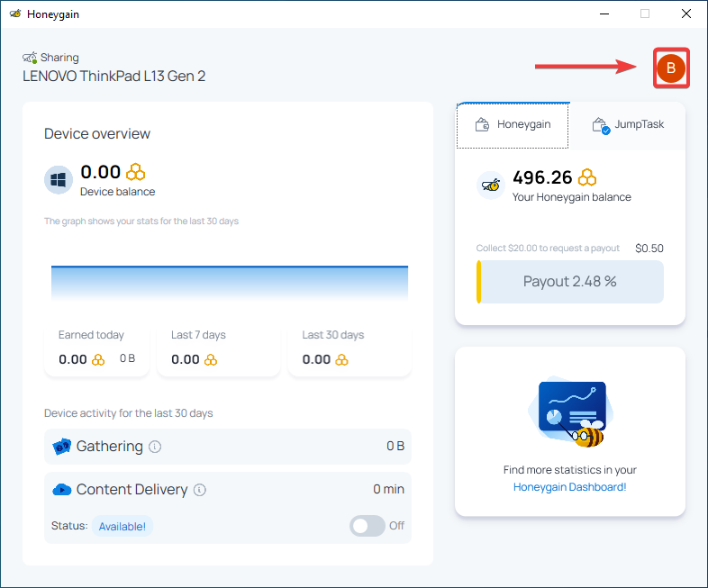Switch to the JumpTask wallet tab

point(628,125)
